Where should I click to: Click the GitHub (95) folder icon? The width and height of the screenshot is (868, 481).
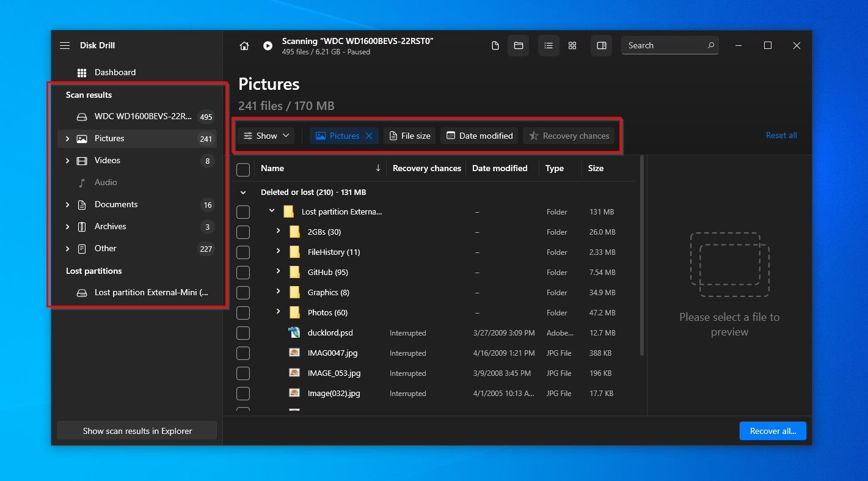(x=294, y=272)
